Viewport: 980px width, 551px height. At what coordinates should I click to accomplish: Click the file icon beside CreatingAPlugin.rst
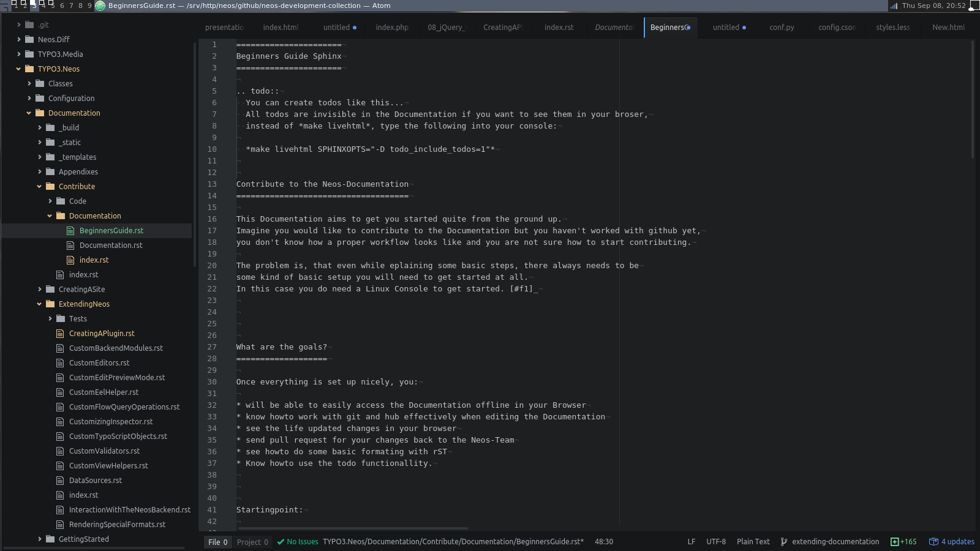point(60,333)
